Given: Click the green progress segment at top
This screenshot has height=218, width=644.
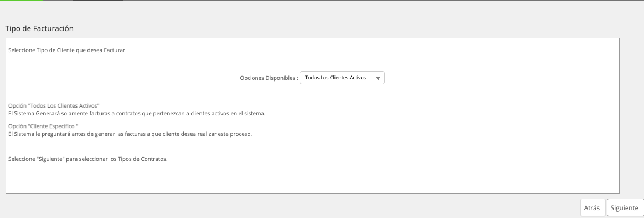Looking at the screenshot, I should coord(21,1).
